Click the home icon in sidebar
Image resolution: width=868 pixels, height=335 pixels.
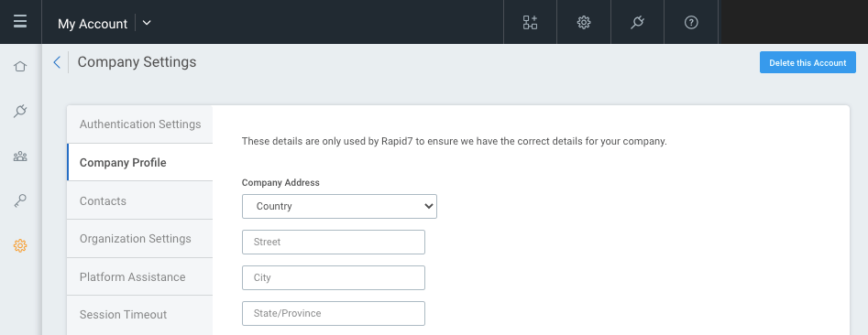point(20,66)
